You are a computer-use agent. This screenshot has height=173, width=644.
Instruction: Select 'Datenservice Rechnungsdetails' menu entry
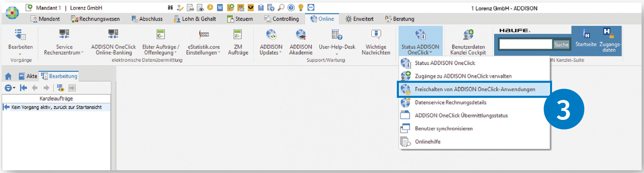click(474, 102)
